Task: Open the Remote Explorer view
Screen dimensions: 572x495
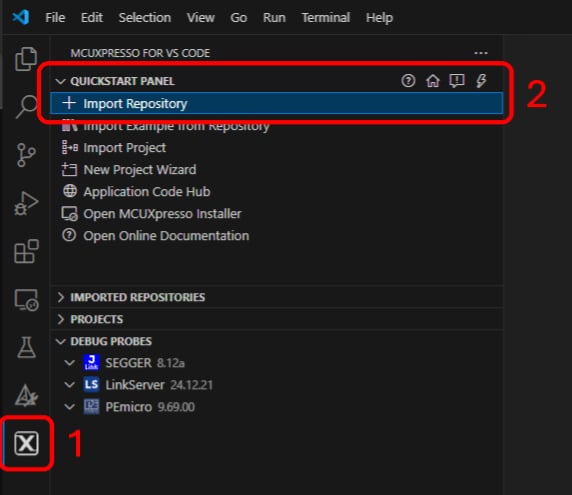Action: pyautogui.click(x=26, y=299)
